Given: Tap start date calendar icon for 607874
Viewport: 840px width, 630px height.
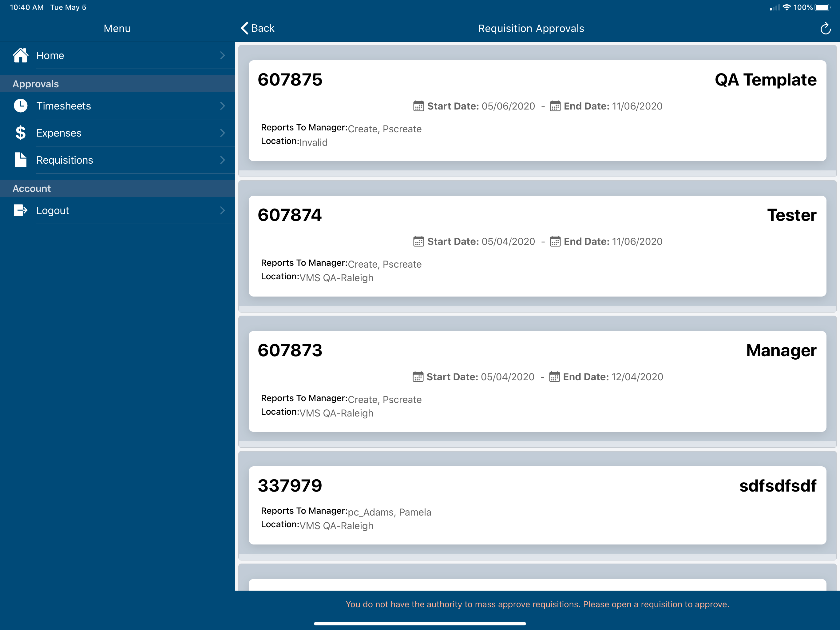Looking at the screenshot, I should point(418,241).
